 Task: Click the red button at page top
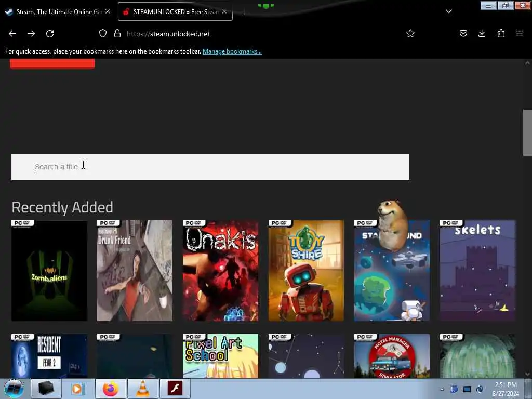pos(52,63)
